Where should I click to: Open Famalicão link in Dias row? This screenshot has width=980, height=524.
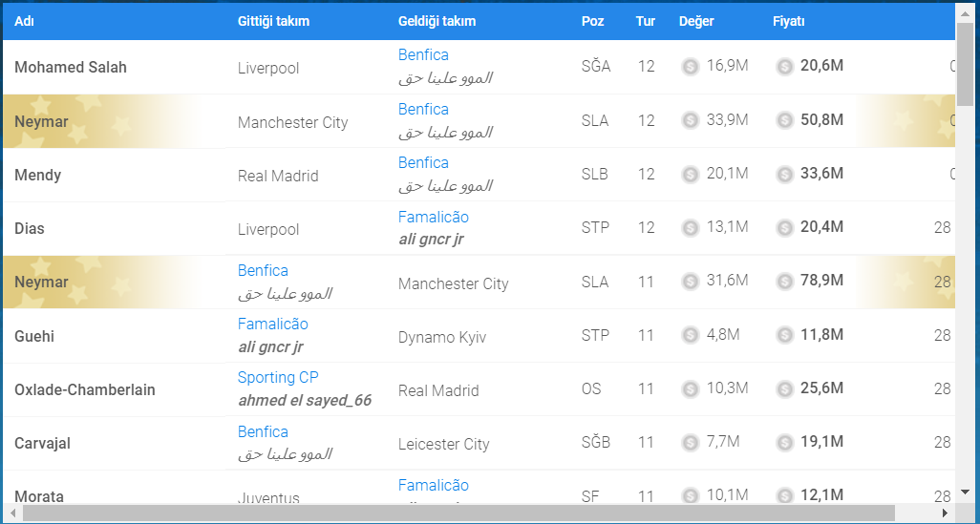click(x=434, y=217)
